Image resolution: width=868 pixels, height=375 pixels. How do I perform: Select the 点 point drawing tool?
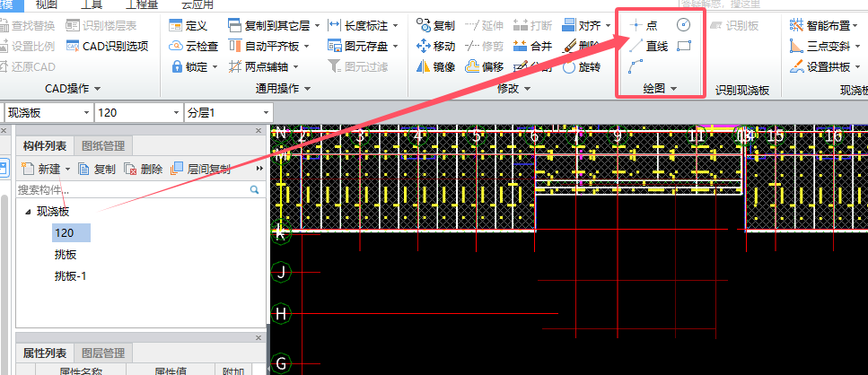tap(644, 25)
